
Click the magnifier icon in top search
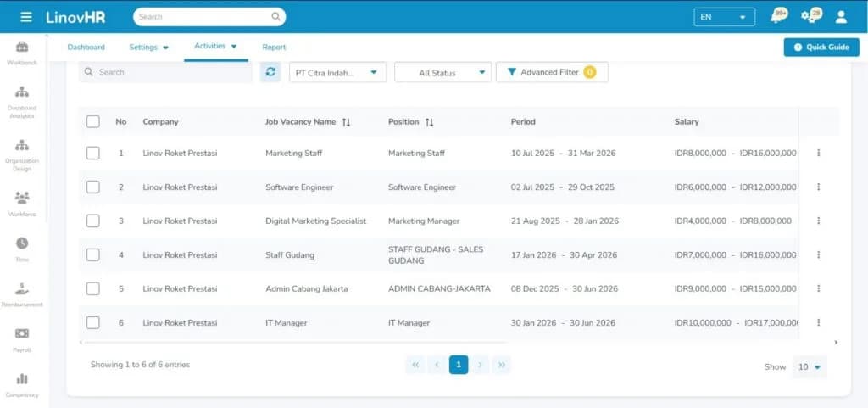pyautogui.click(x=275, y=17)
